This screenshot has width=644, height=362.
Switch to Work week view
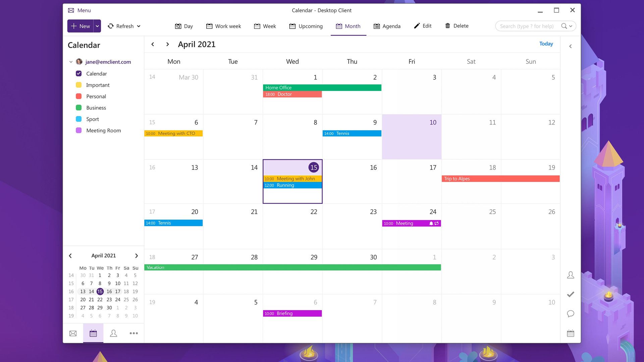[223, 26]
